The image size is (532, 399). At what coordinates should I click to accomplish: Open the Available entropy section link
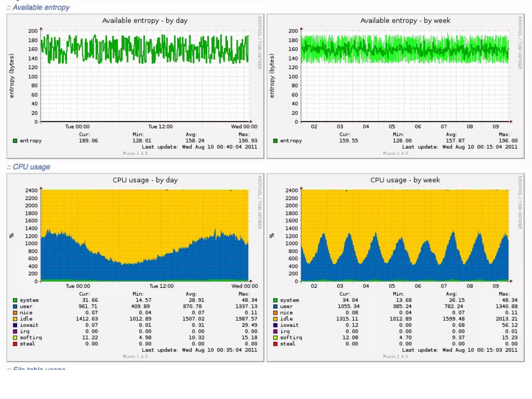point(41,8)
